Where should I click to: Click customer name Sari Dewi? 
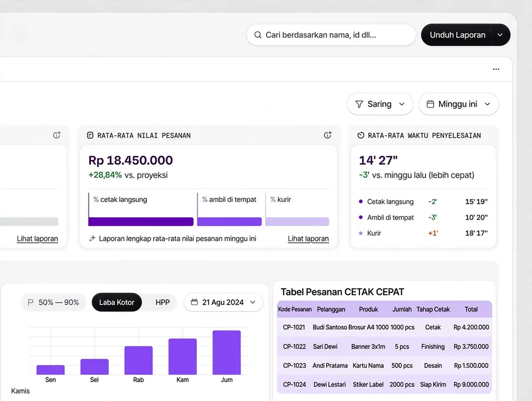pyautogui.click(x=325, y=347)
